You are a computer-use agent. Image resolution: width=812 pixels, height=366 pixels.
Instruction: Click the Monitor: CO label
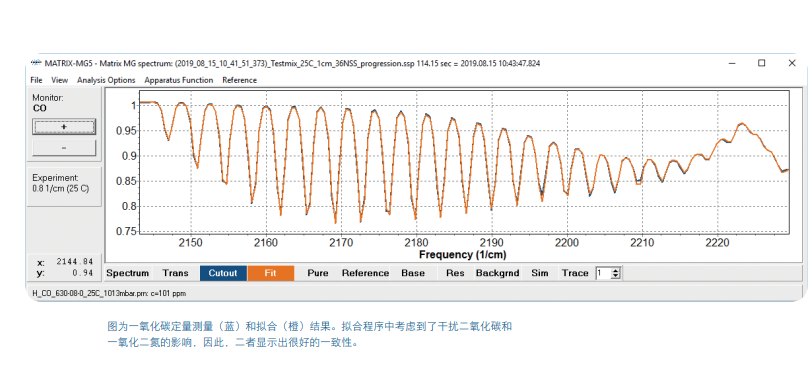click(x=48, y=103)
